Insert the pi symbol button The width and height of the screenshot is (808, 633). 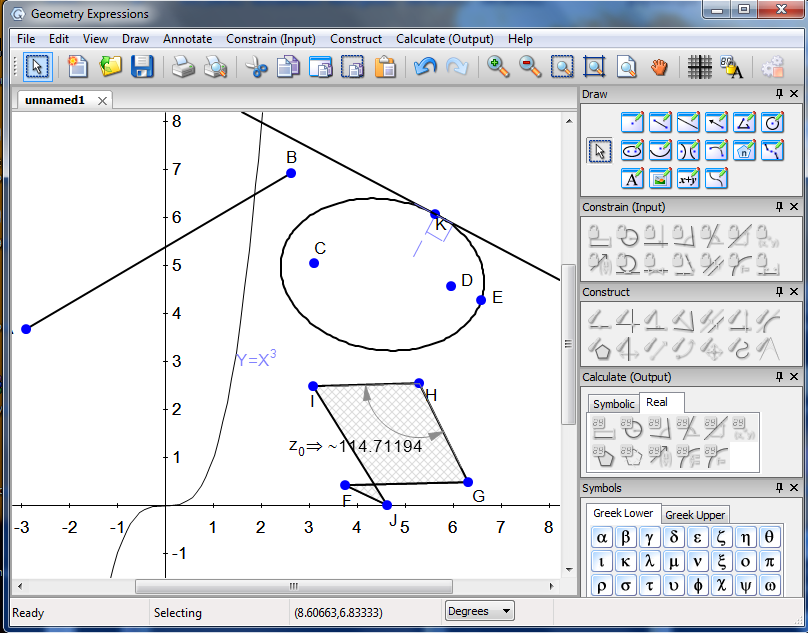pyautogui.click(x=770, y=562)
